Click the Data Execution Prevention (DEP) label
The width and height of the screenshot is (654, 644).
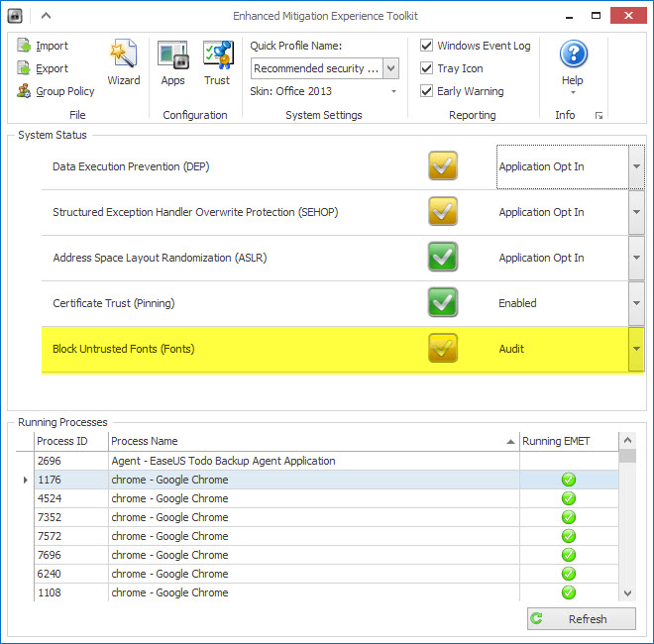point(131,166)
